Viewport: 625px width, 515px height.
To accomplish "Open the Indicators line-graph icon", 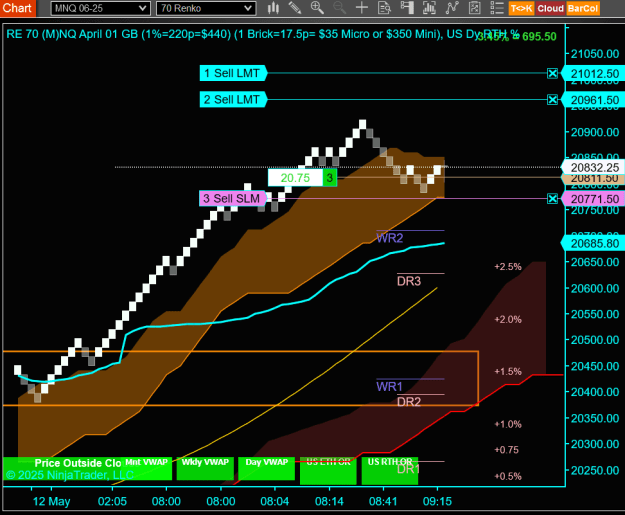I will point(452,8).
